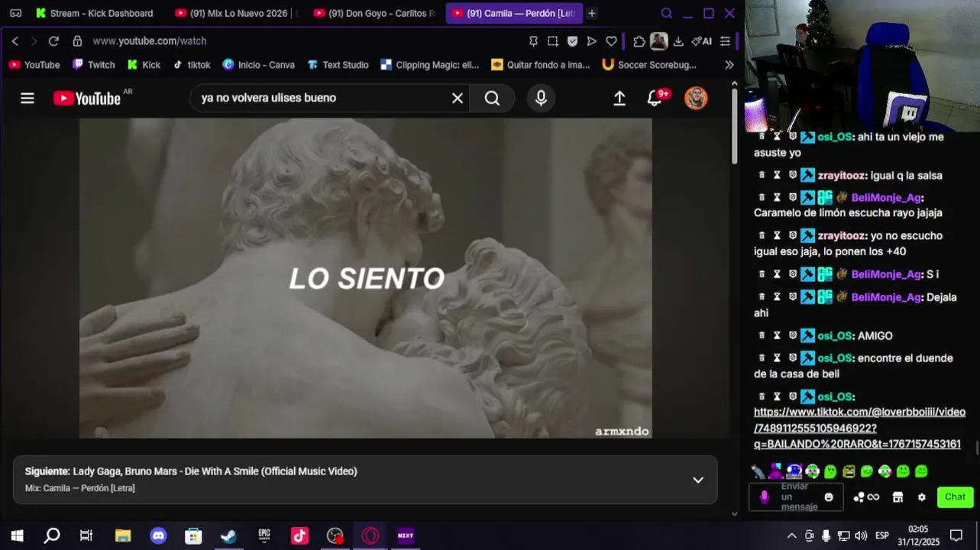Open the browser extensions puzzle icon

coord(639,41)
